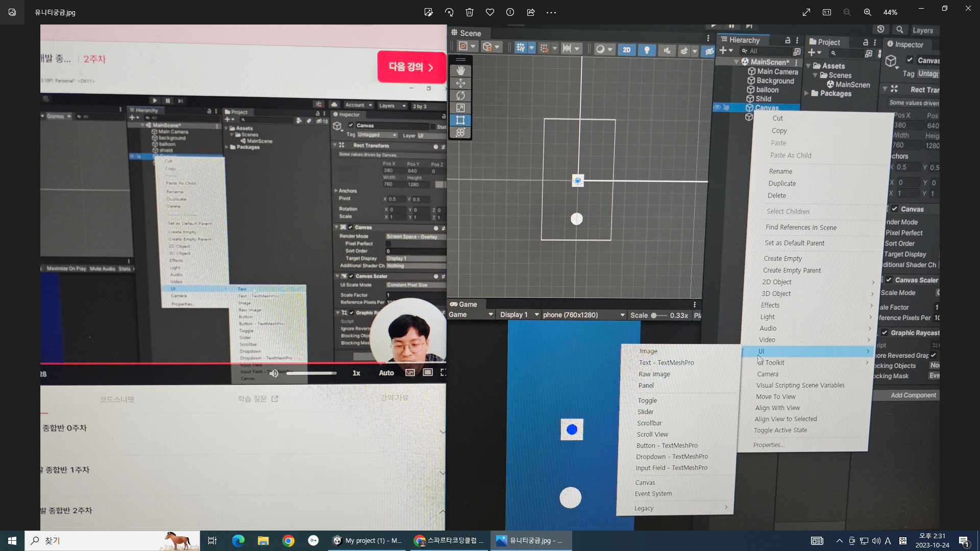Toggle scene lighting bulb button
The image size is (980, 551).
[x=647, y=49]
